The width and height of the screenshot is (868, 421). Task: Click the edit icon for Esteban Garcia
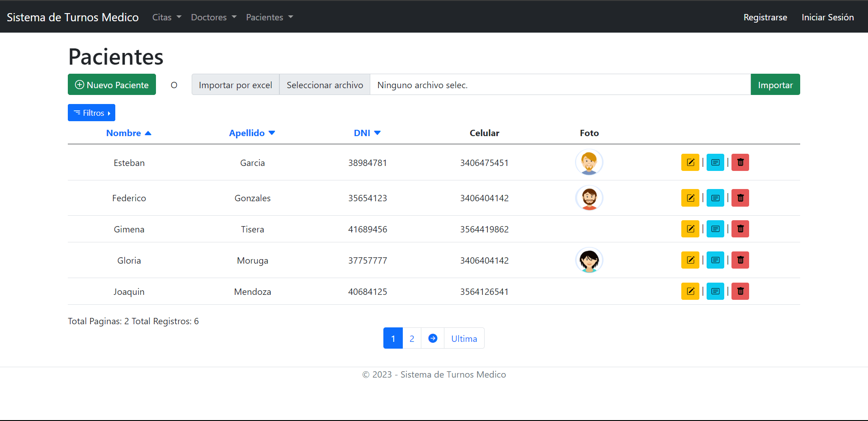[690, 162]
